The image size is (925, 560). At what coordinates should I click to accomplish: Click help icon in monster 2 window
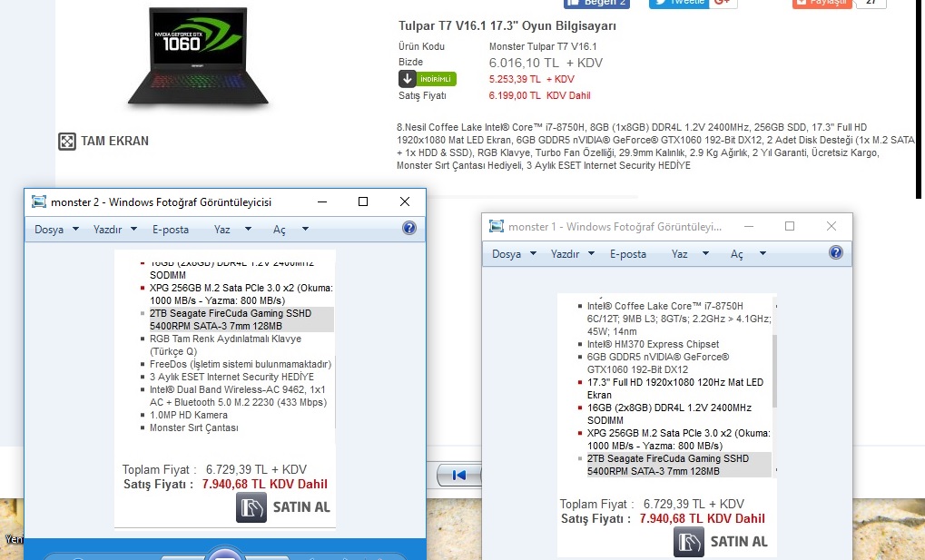click(x=408, y=229)
